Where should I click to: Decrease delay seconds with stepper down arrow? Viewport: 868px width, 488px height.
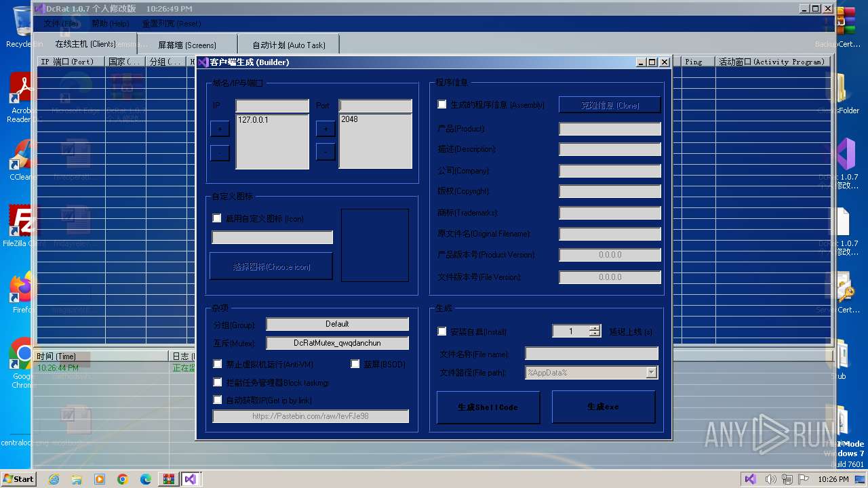coord(595,333)
